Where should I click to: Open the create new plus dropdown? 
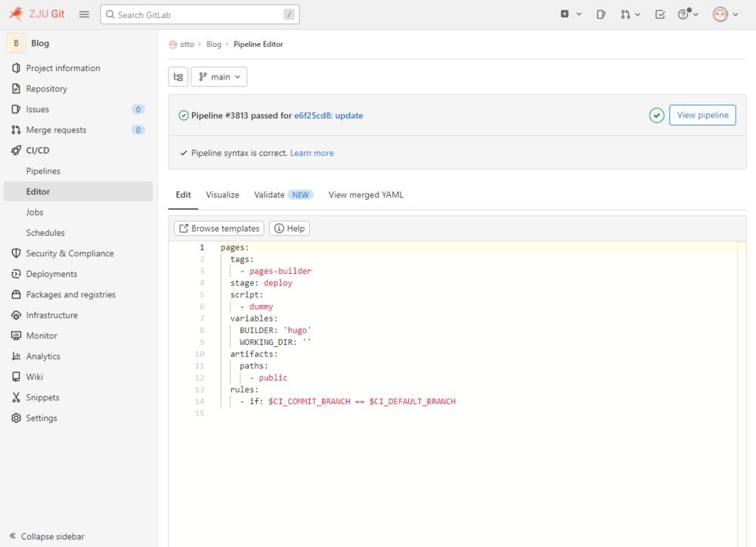(x=571, y=14)
